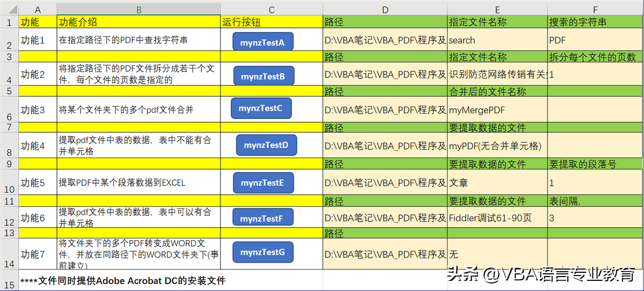This screenshot has width=644, height=291.
Task: Select the cell '在指定路径下的PDF中查找字符串'
Action: 138,40
